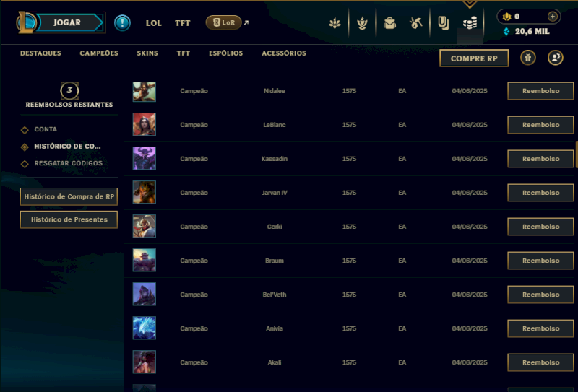The height and width of the screenshot is (392, 578).
Task: Click Reembolso button for Nidalee
Action: click(x=540, y=91)
